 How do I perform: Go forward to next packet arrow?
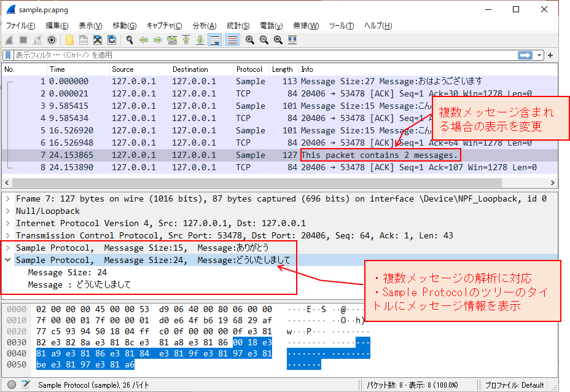pyautogui.click(x=157, y=40)
